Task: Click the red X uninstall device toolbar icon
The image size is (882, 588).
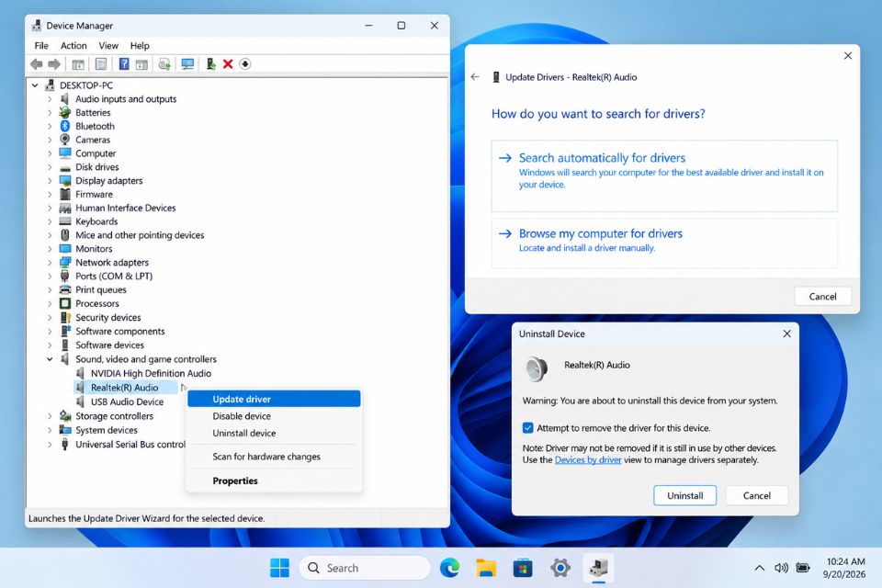Action: (228, 64)
